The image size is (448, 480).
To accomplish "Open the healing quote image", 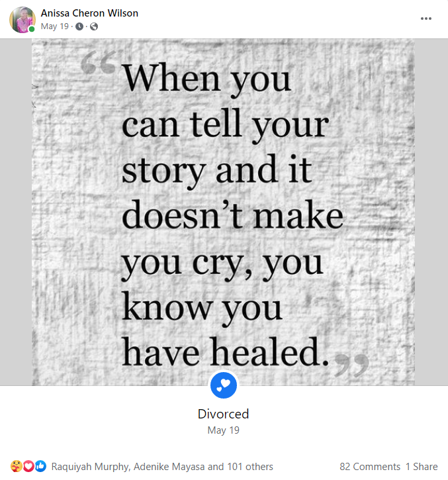I will click(x=223, y=212).
